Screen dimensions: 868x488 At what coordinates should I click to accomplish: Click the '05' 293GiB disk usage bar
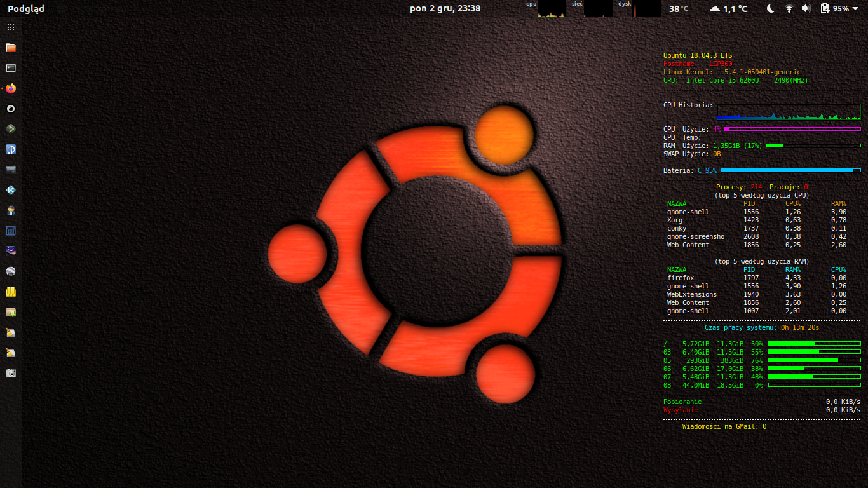pyautogui.click(x=815, y=360)
